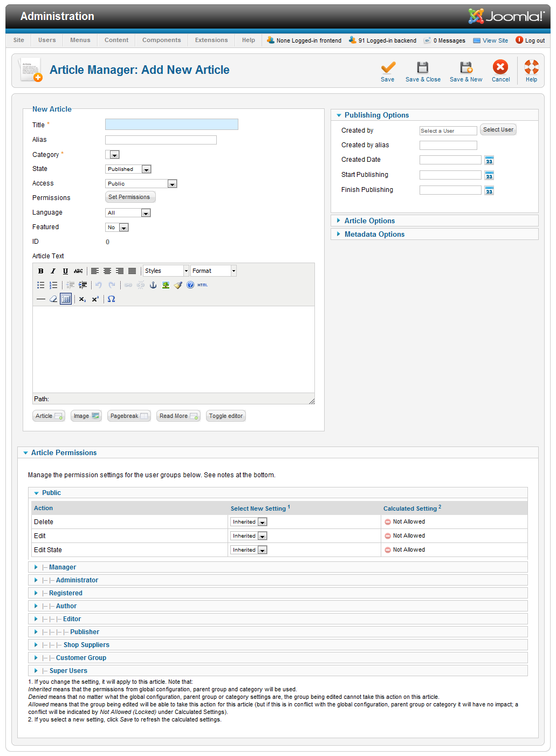Open the special character Omega tool
This screenshot has height=756, width=556.
(x=111, y=299)
